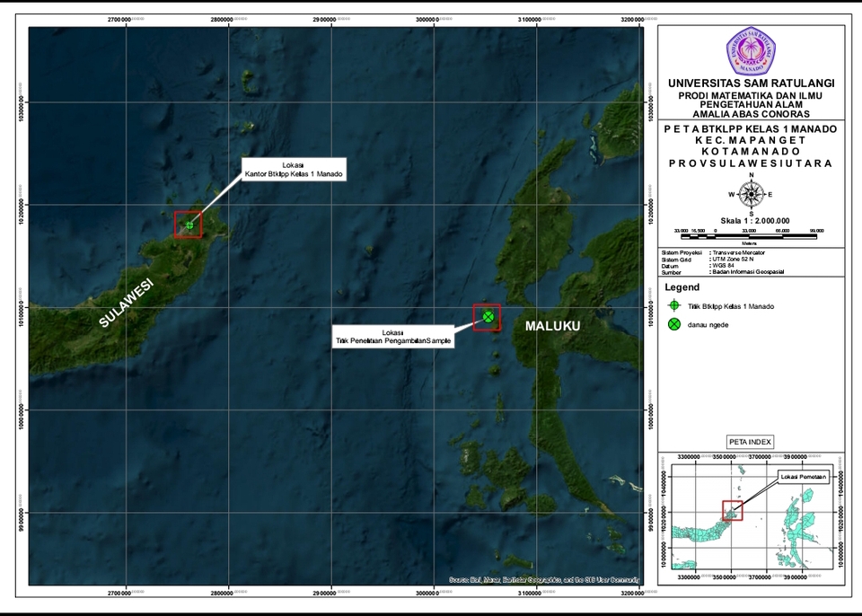Click the Esri Maxar source credit text
This screenshot has height=616, width=862.
point(544,580)
